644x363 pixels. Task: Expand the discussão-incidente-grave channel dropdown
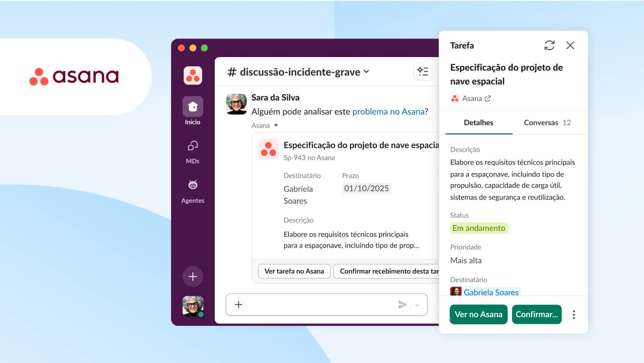coord(366,71)
